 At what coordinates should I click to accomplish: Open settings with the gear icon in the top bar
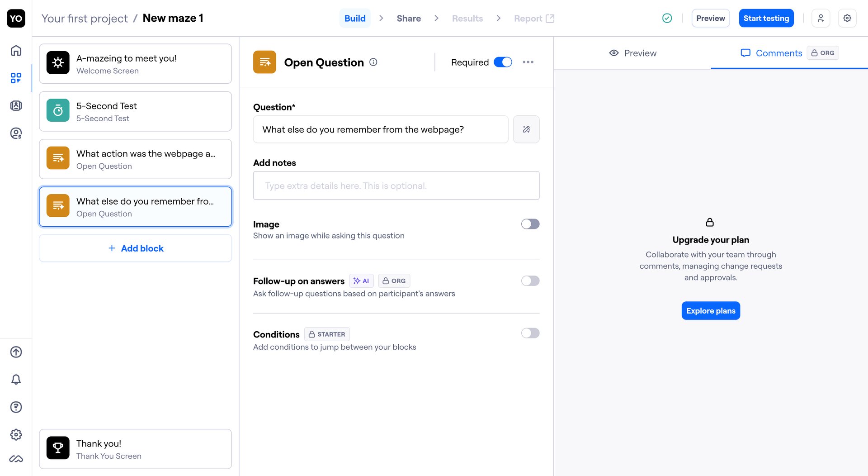[x=848, y=18]
